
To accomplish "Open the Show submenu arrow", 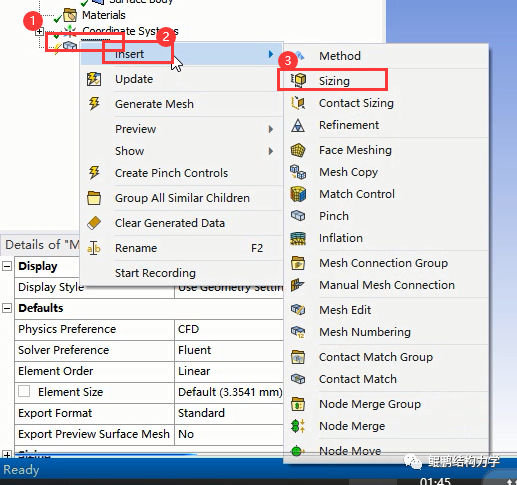I will tap(271, 151).
